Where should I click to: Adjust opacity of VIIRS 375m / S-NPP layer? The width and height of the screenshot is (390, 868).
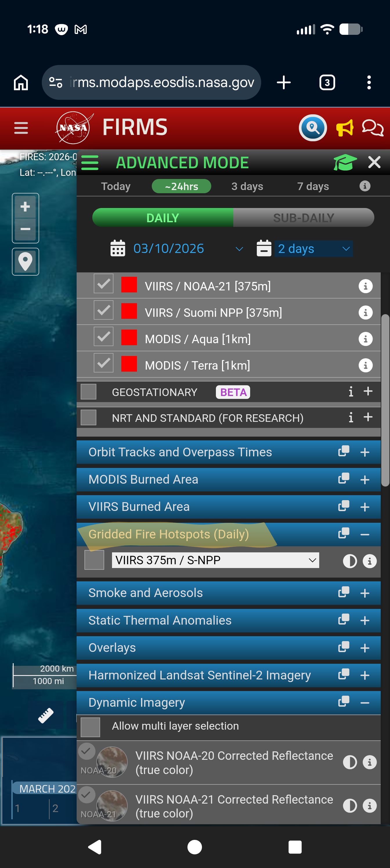pyautogui.click(x=350, y=561)
